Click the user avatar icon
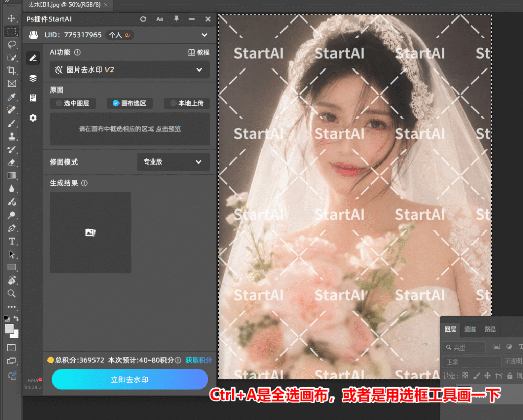Screen dimensions: 523x420 [x=33, y=35]
